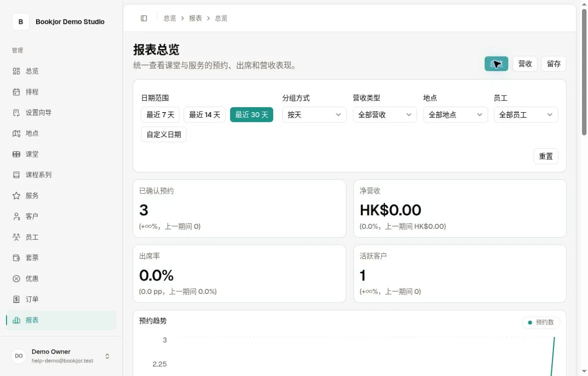The image size is (588, 376).
Task: Open the 套票 wallet icon
Action: pyautogui.click(x=16, y=258)
